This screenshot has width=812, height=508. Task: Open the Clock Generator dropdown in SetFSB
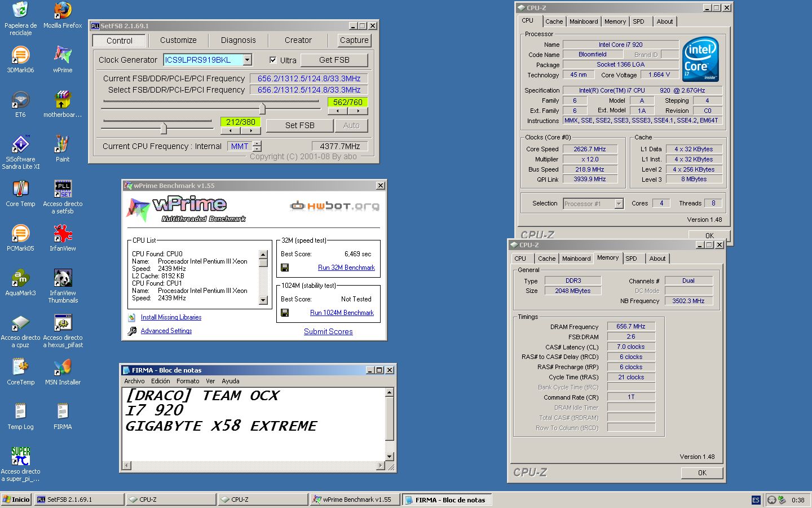pos(248,60)
